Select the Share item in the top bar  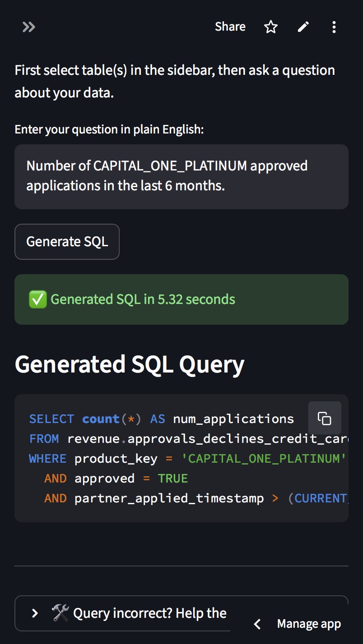pyautogui.click(x=230, y=27)
